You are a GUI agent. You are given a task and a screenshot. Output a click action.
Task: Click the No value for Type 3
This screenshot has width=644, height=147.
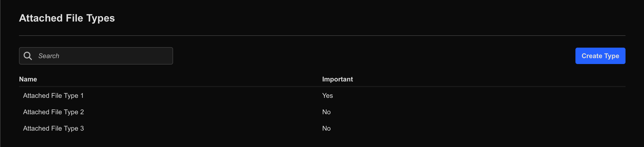click(x=326, y=129)
